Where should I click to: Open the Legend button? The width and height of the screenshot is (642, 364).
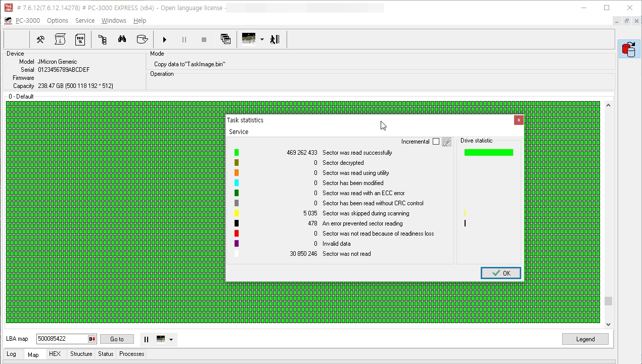coord(585,339)
